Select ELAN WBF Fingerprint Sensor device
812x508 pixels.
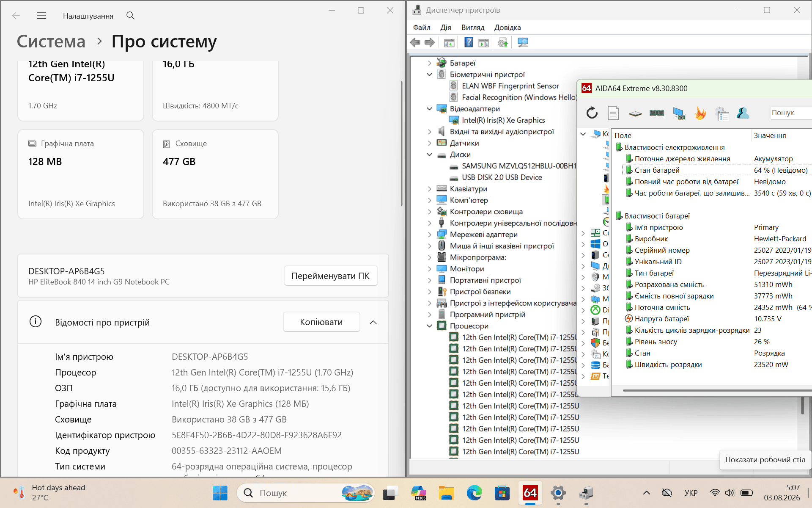(510, 86)
